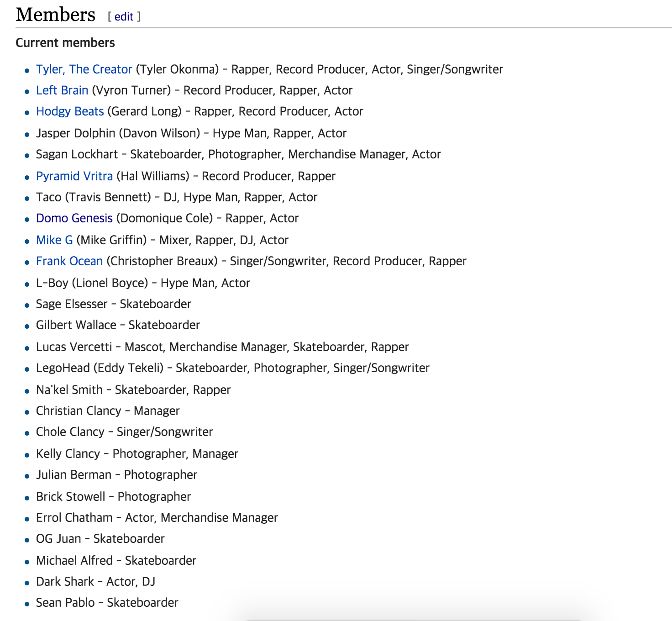Click the Gilbert Wallace entry
The height and width of the screenshot is (621, 672).
tap(118, 325)
